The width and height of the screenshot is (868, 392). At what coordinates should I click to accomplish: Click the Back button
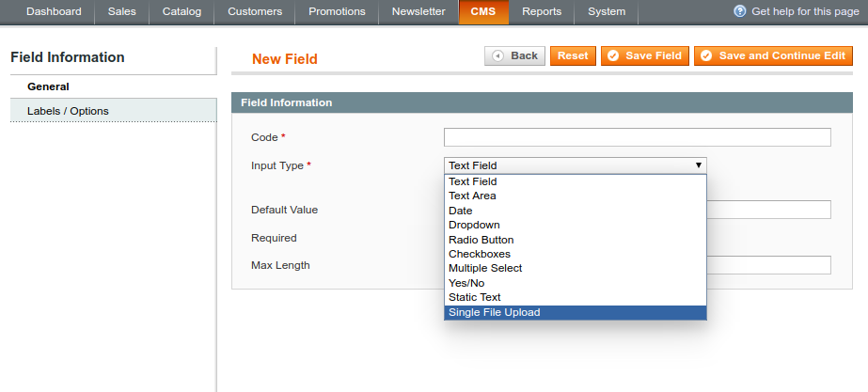pyautogui.click(x=514, y=55)
